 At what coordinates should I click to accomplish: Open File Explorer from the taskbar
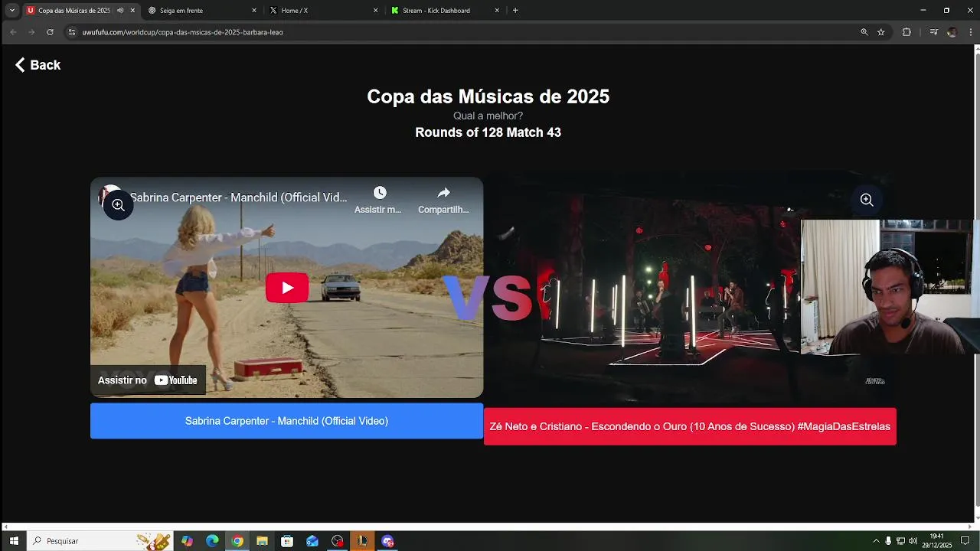pyautogui.click(x=262, y=541)
